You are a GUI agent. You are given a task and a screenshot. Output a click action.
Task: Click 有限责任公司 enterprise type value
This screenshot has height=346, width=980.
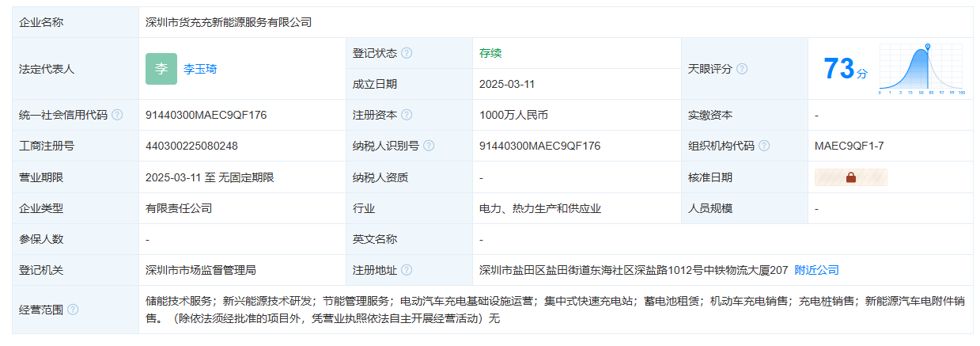point(179,208)
